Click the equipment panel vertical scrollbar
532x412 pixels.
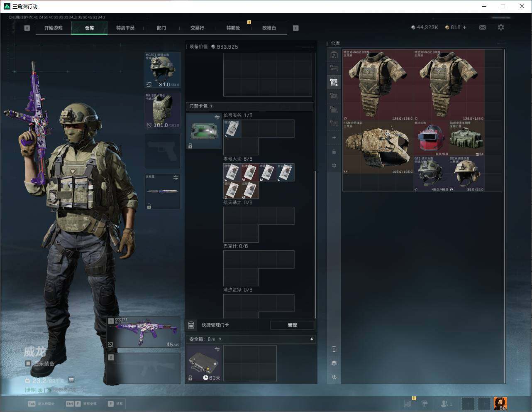click(315, 245)
